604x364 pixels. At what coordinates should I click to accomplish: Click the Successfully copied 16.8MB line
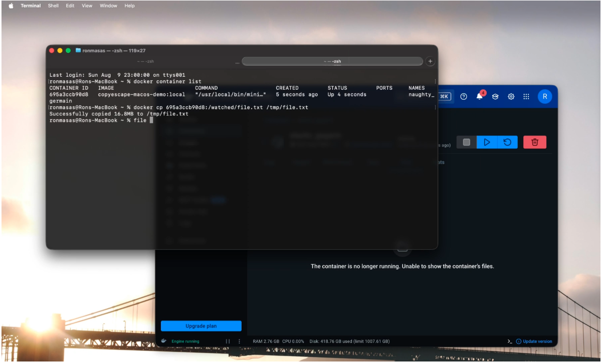[119, 114]
